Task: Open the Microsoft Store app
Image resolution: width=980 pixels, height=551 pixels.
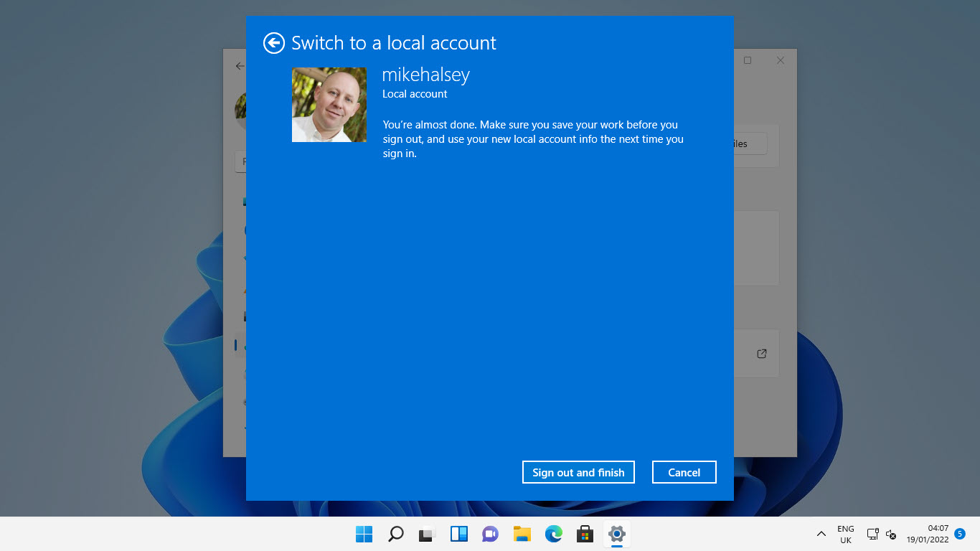Action: point(585,534)
